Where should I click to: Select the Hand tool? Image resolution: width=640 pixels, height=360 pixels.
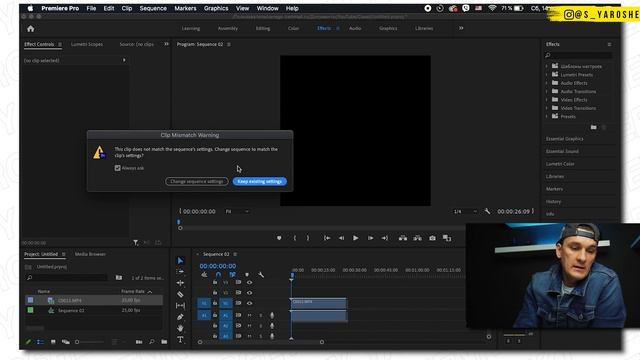click(180, 328)
